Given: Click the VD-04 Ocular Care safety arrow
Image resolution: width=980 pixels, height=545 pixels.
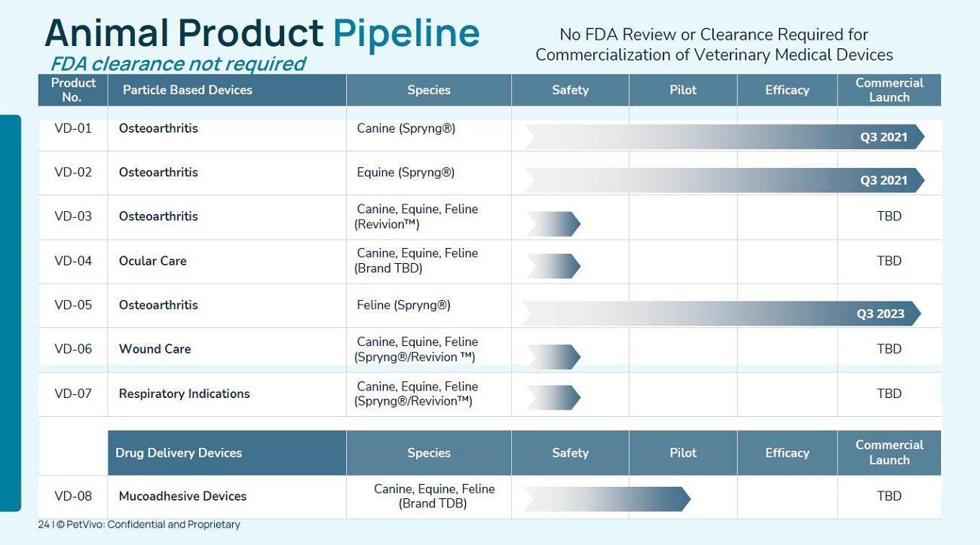Looking at the screenshot, I should tap(553, 266).
